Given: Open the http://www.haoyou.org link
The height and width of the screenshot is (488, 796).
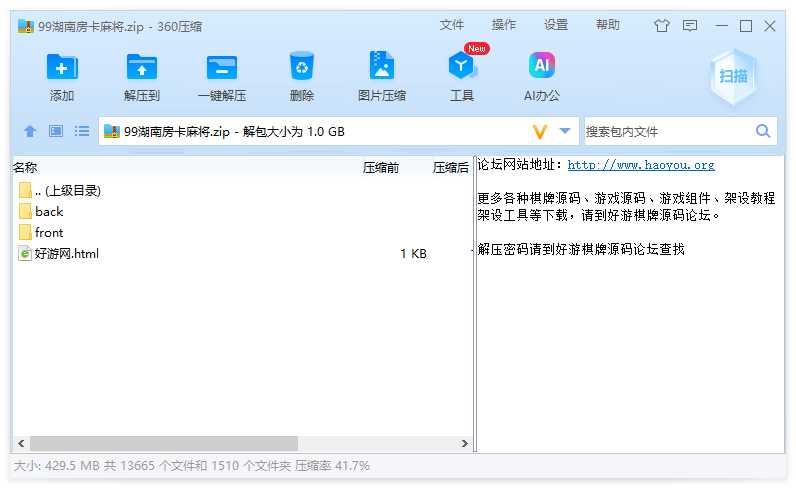Looking at the screenshot, I should tap(641, 165).
